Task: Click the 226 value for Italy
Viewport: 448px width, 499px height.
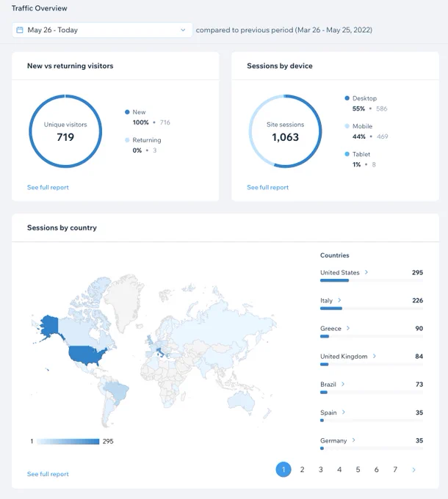Action: (417, 300)
